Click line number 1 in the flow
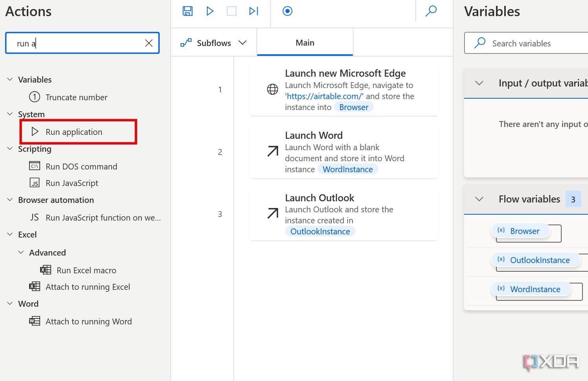The width and height of the screenshot is (588, 381). pos(220,90)
